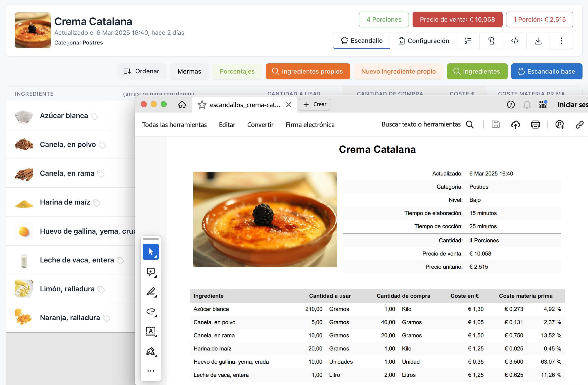588x385 pixels.
Task: Open the Firma electrónica menu
Action: coord(310,125)
